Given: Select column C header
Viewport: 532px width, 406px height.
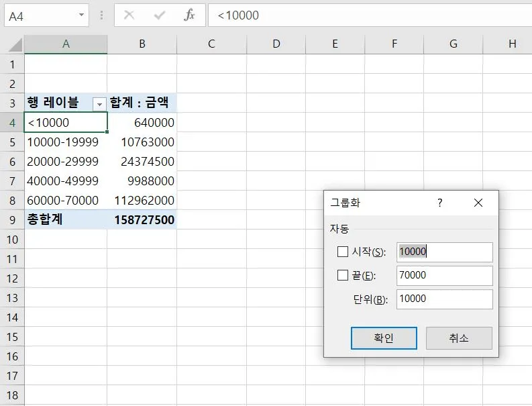Looking at the screenshot, I should 211,44.
